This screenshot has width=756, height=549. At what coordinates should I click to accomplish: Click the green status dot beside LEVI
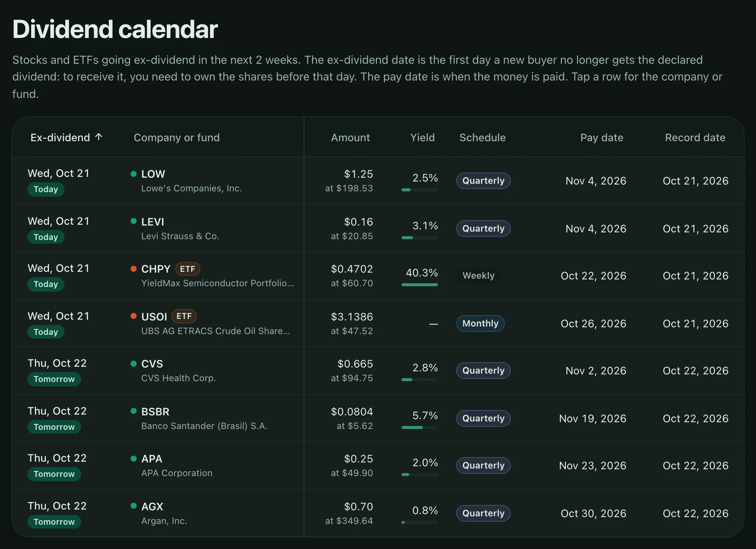[134, 221]
